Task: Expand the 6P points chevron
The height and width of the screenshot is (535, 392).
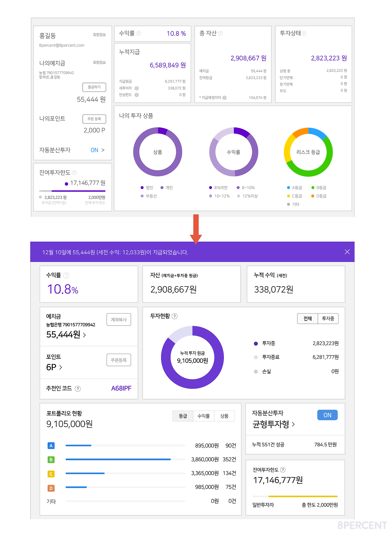Action: pyautogui.click(x=61, y=367)
